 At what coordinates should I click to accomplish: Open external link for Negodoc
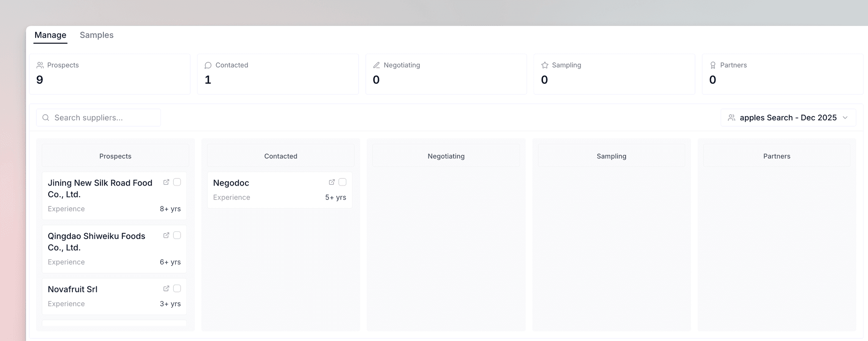pyautogui.click(x=332, y=182)
